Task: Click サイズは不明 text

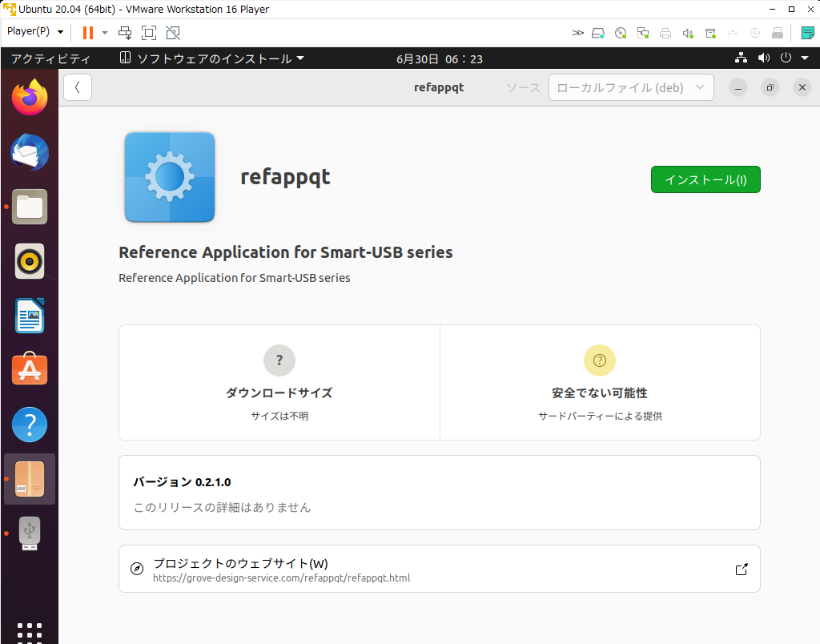Action: 279,416
